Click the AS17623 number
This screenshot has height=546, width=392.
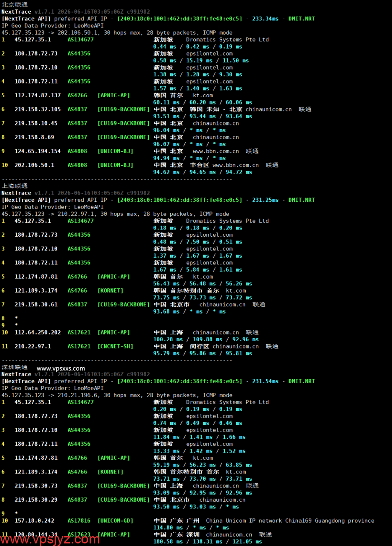79,534
